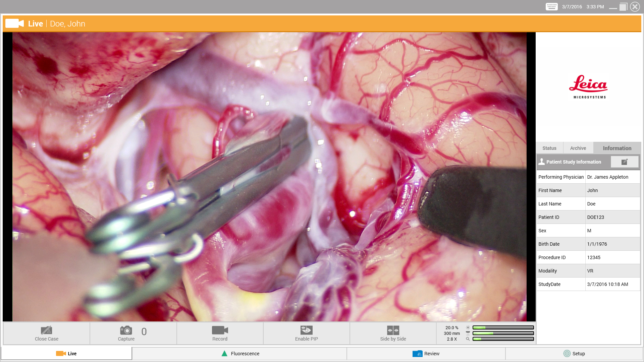The width and height of the screenshot is (644, 362).
Task: Select the Archive panel tab
Action: tap(578, 148)
